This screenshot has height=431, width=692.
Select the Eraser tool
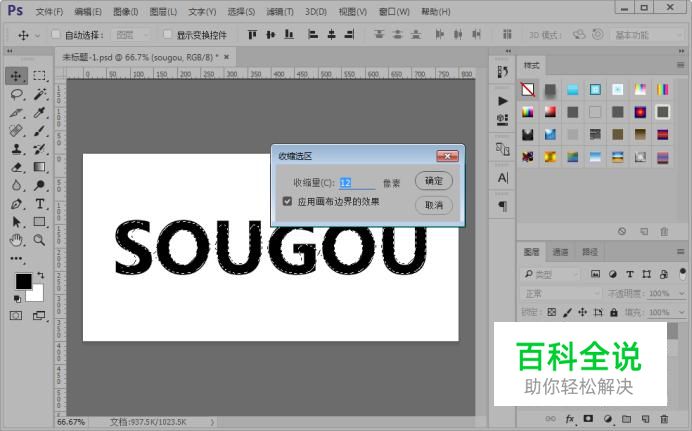16,167
